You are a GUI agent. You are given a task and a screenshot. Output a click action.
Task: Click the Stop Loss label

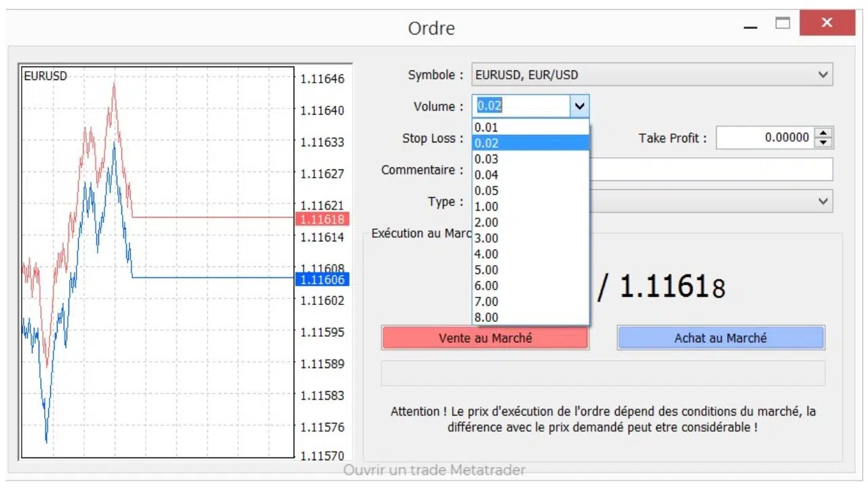pos(433,138)
